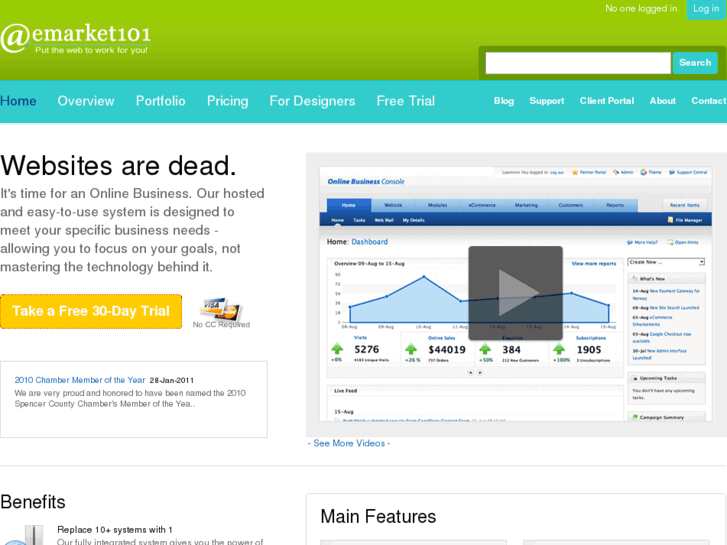Screen dimensions: 727x545
Task: Focus the site search input field
Action: tap(578, 63)
